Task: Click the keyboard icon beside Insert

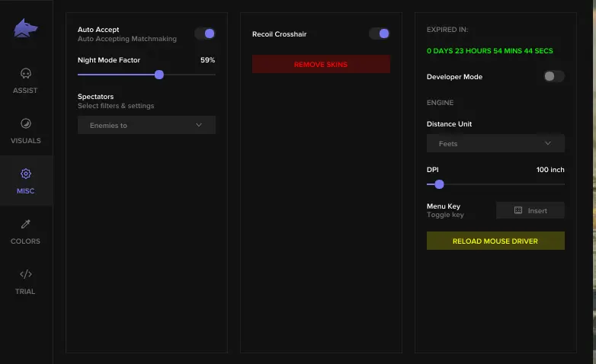Action: tap(517, 211)
